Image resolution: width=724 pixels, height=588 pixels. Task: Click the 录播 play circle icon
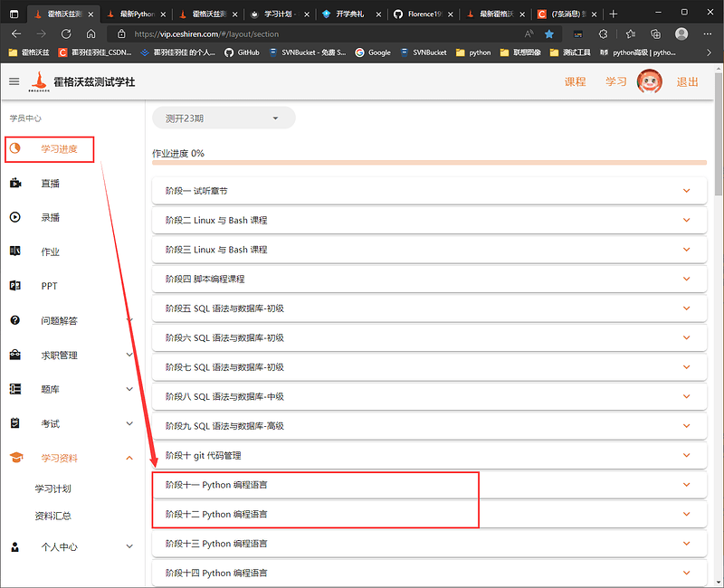click(15, 217)
